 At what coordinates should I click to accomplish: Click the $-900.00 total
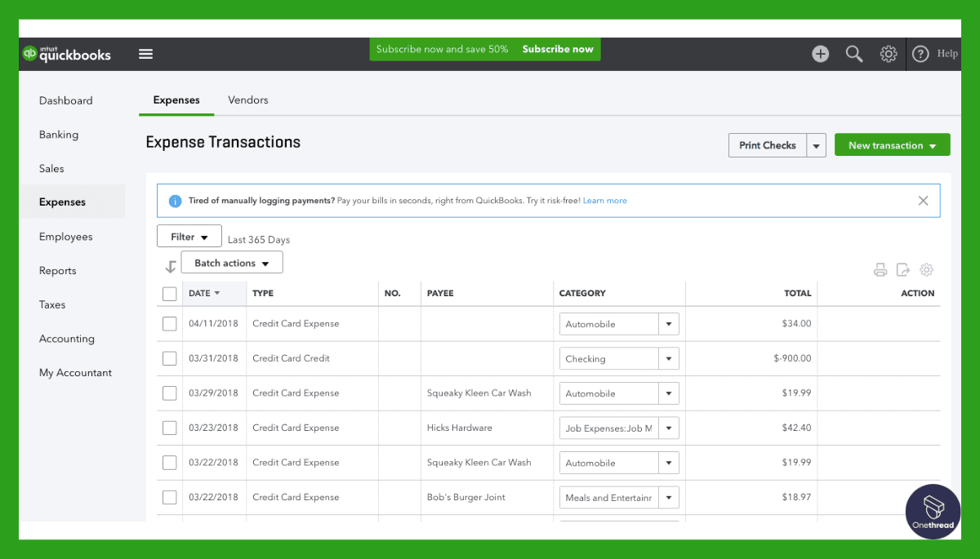point(792,358)
